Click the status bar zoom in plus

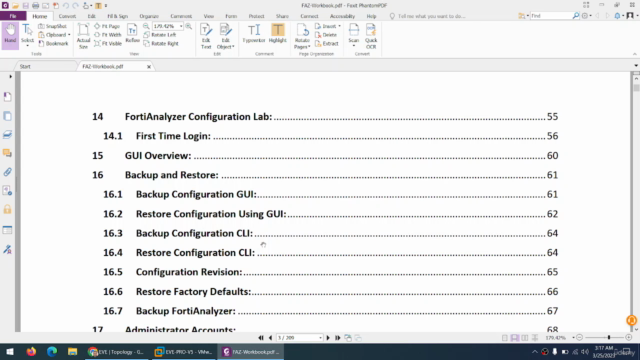click(629, 338)
